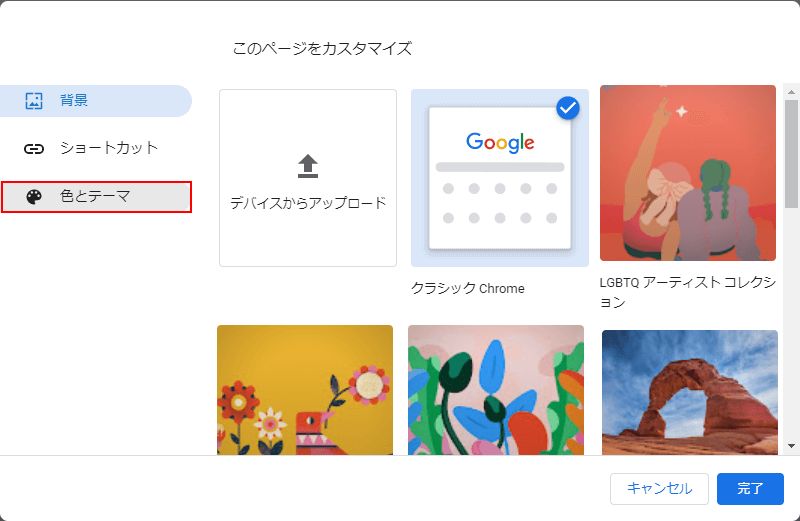This screenshot has height=521, width=800.
Task: Select the blue tulip plants artwork
Action: [496, 390]
